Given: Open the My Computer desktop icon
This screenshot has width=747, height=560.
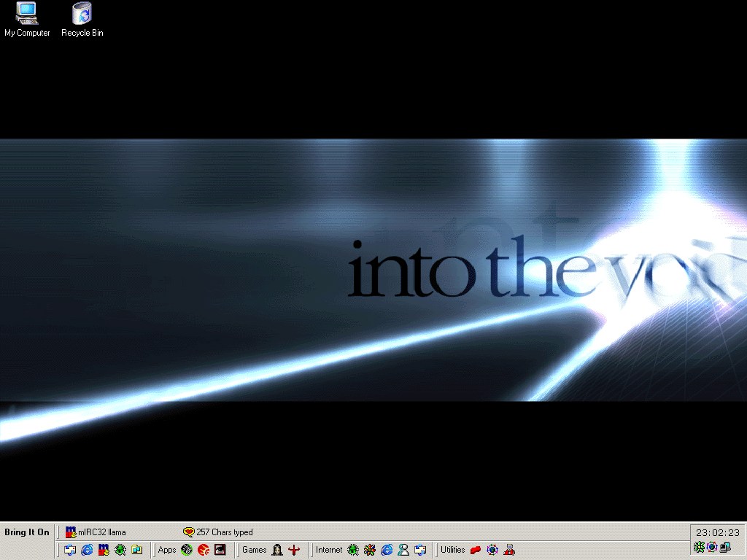Looking at the screenshot, I should click(27, 19).
